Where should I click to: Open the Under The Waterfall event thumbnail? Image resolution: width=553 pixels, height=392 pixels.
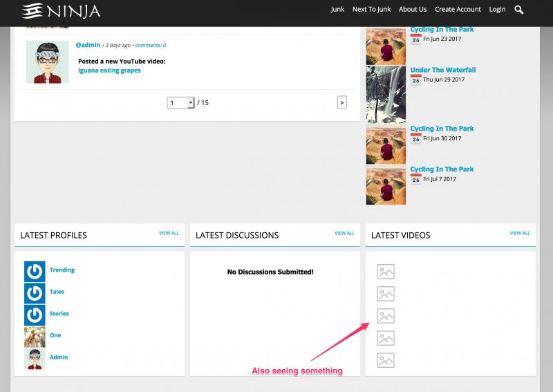(386, 94)
